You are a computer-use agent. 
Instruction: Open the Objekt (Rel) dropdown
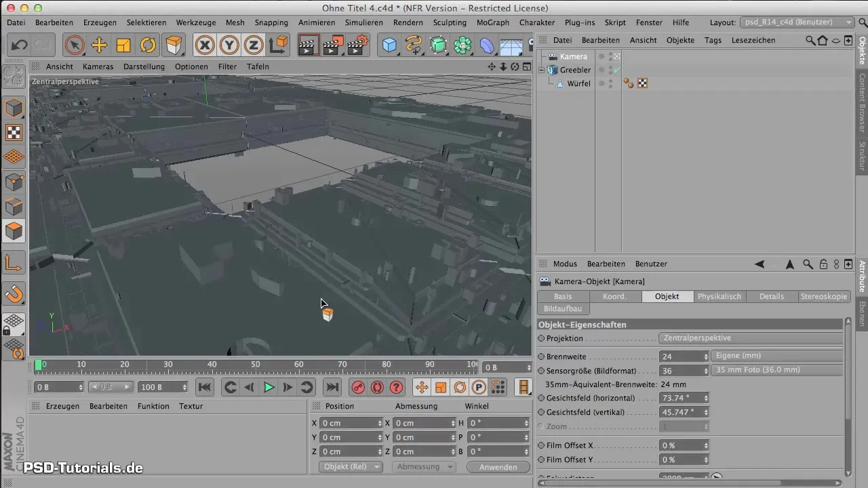point(351,466)
